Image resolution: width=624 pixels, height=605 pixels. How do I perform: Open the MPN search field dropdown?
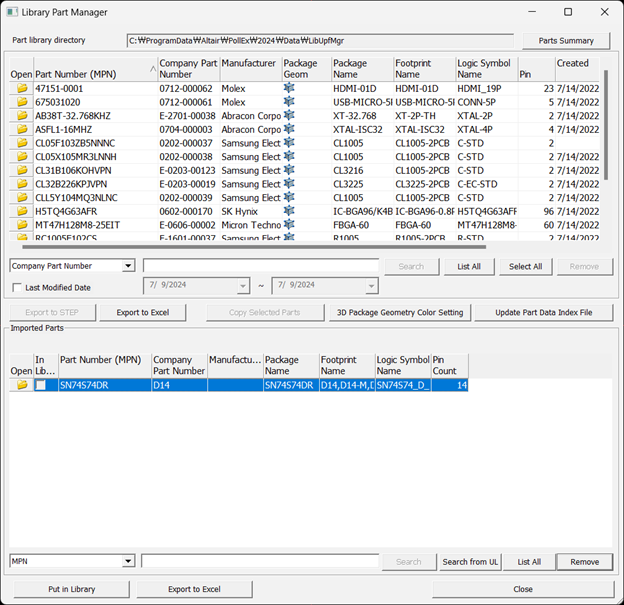coord(127,562)
